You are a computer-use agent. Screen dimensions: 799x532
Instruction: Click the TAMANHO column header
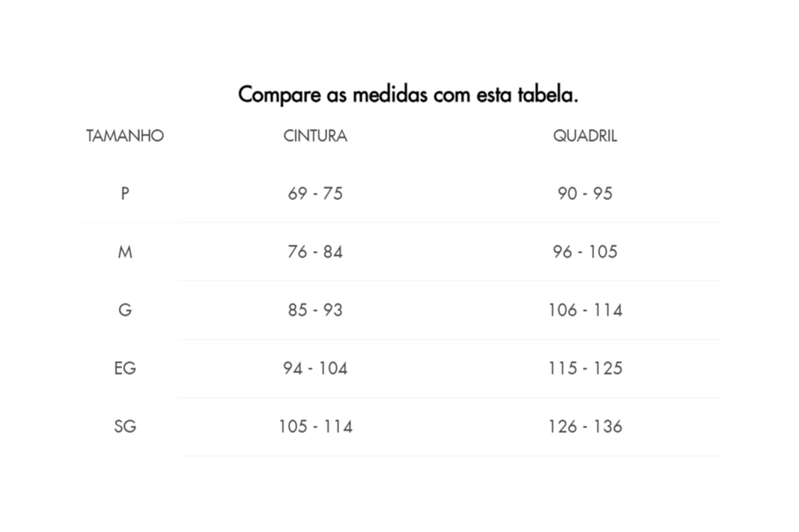click(x=125, y=136)
